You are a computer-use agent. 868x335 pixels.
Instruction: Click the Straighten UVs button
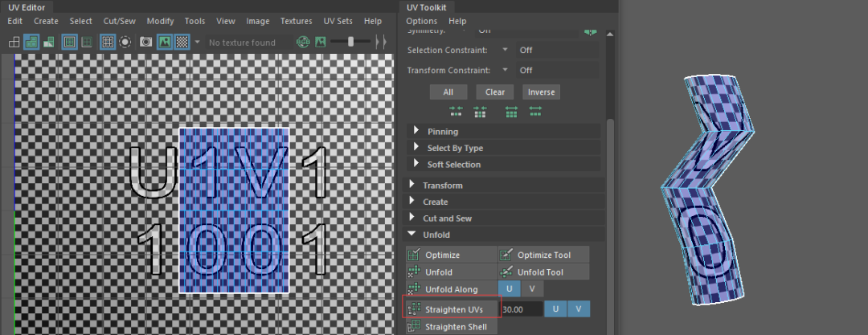pos(452,309)
